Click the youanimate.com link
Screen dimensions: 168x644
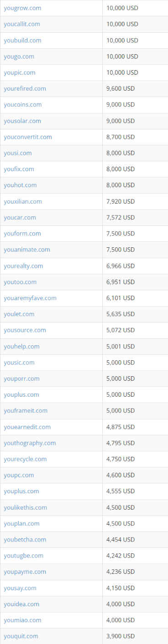pos(27,250)
